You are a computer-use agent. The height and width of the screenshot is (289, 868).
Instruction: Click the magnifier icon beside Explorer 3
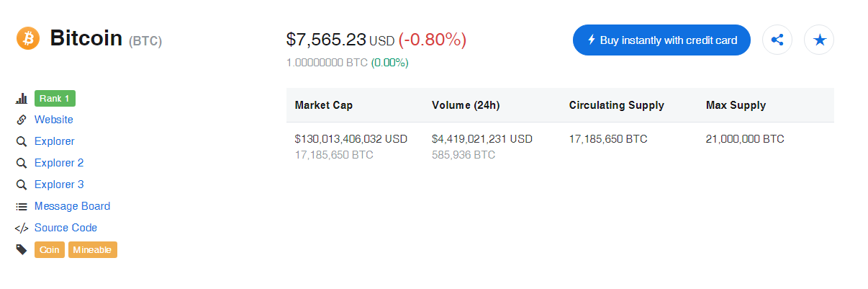click(22, 184)
